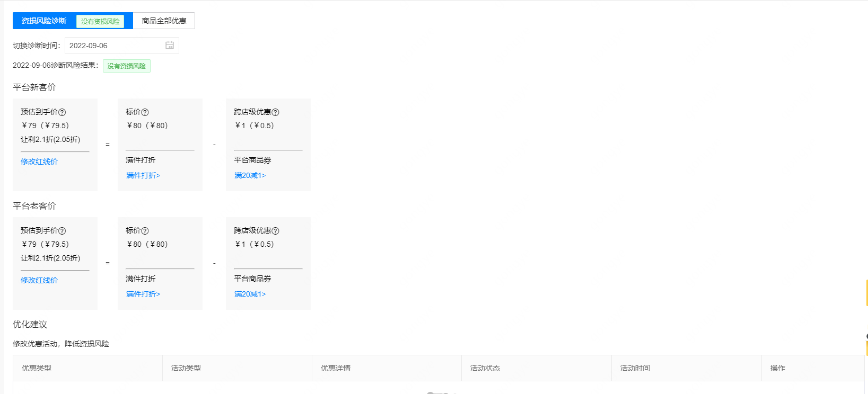
Task: Click calendar icon in diagnosis date field
Action: tap(170, 46)
